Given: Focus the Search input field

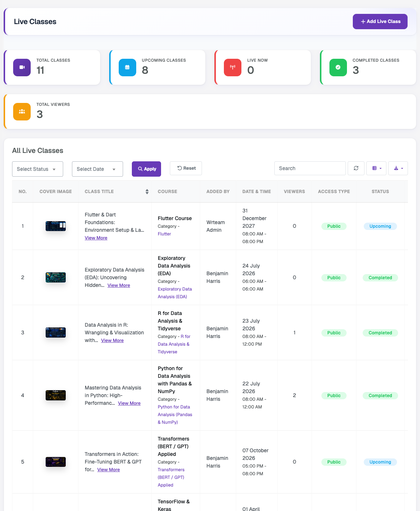Looking at the screenshot, I should coord(310,168).
